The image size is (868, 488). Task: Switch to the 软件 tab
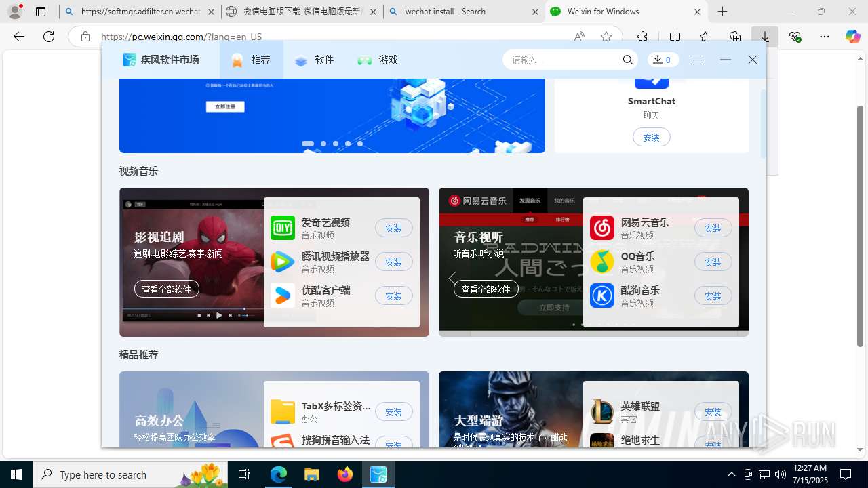tap(315, 60)
